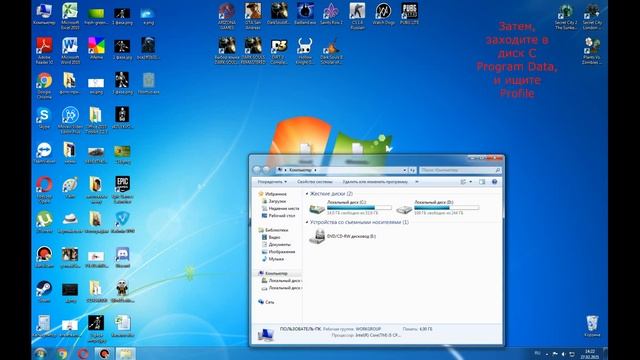The height and width of the screenshot is (360, 640).
Task: Select Network (Сеть) in the navigation pane
Action: click(x=266, y=302)
